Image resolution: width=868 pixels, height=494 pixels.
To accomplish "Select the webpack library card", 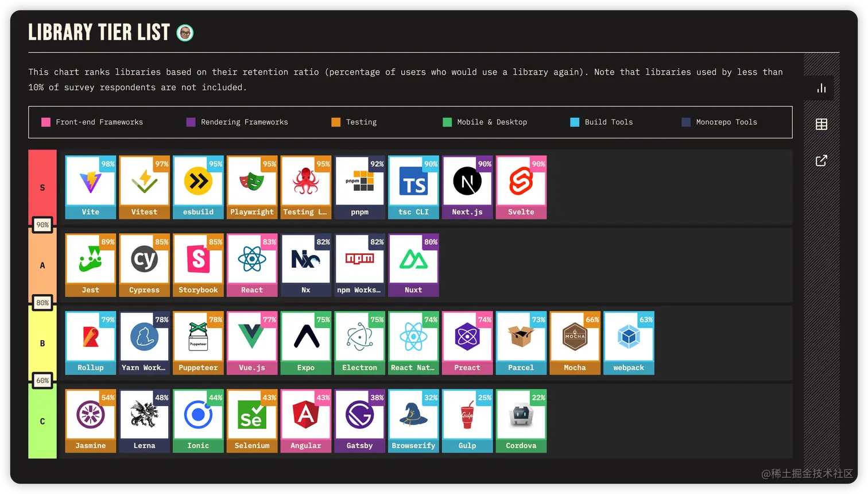I will [x=629, y=343].
